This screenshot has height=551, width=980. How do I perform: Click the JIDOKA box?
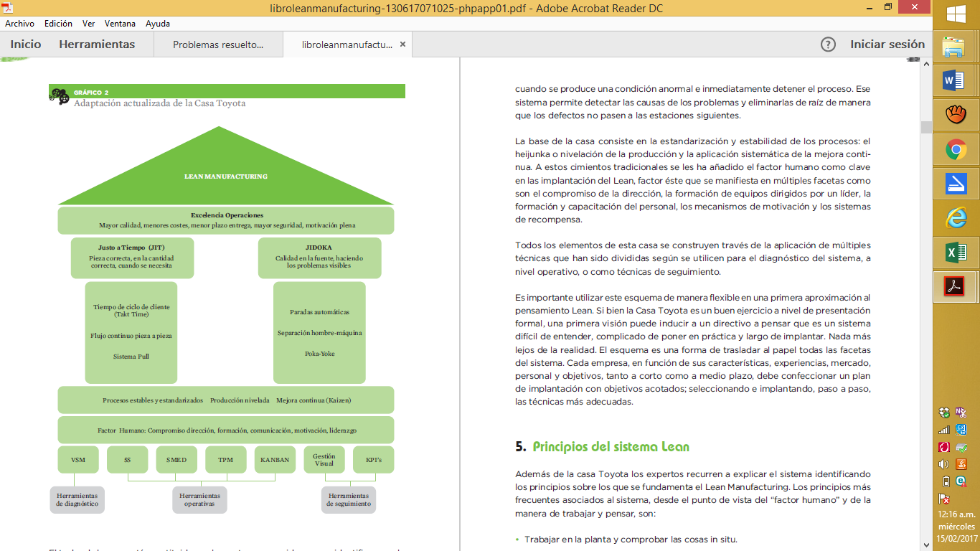coord(319,258)
